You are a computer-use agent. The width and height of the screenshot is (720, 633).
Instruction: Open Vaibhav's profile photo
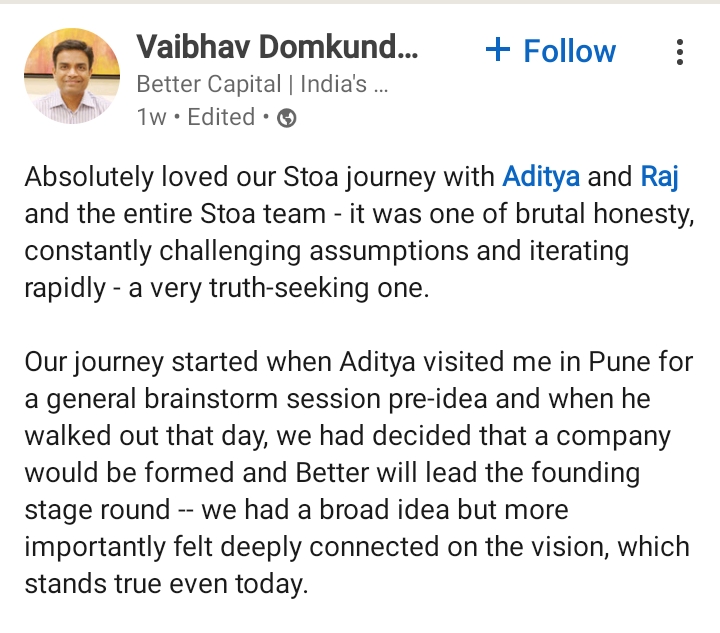coord(72,76)
